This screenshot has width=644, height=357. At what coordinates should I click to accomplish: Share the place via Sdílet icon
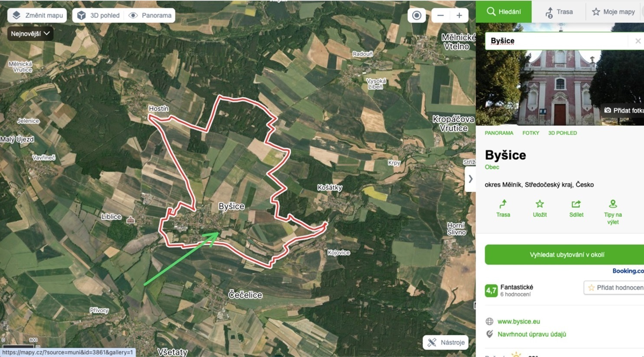point(576,208)
